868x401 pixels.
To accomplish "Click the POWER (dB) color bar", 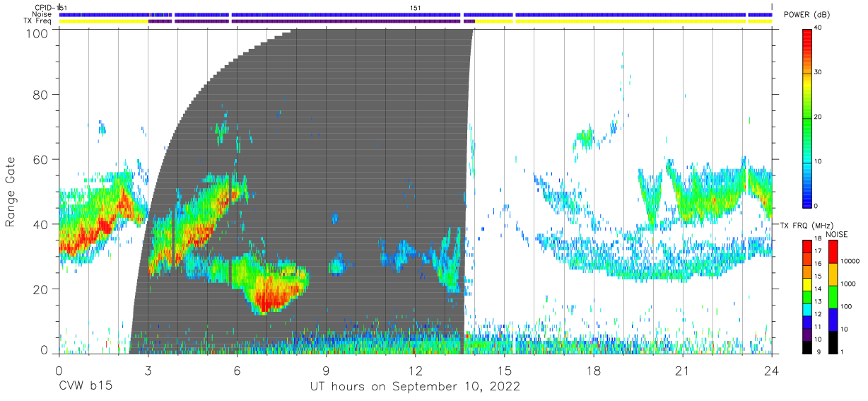I will coord(808,117).
